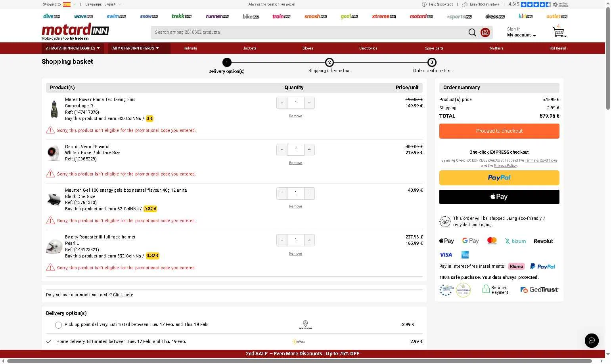Click the motardinn main logo

tap(75, 30)
